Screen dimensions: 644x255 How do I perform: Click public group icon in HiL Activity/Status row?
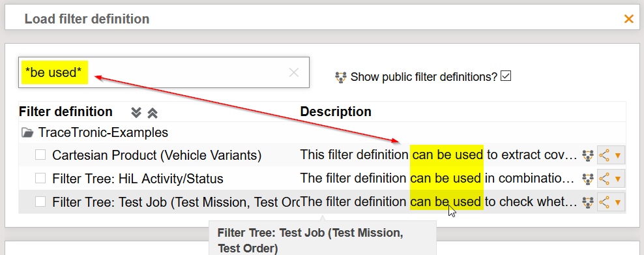[x=588, y=179]
